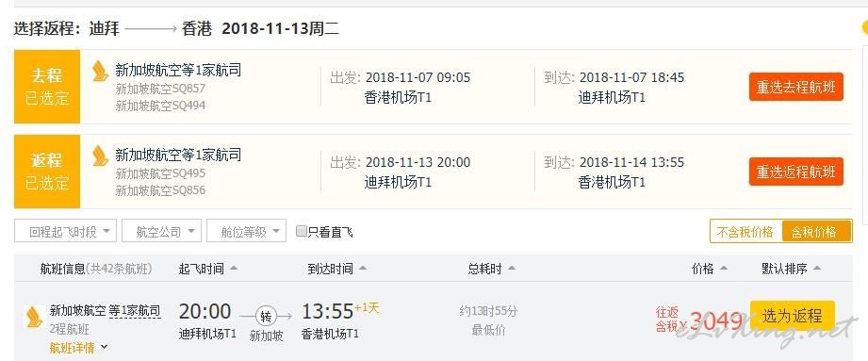Image resolution: width=868 pixels, height=361 pixels.
Task: Open the 回程起飞时段 dropdown
Action: tap(65, 232)
